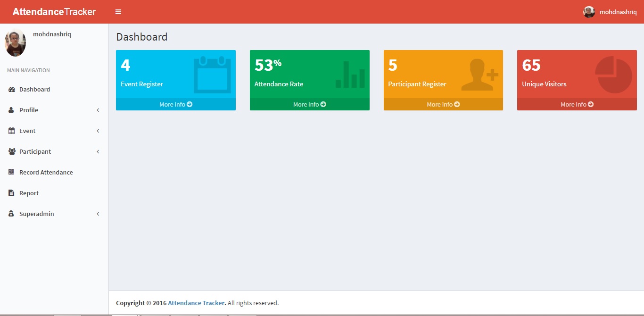The height and width of the screenshot is (316, 644).
Task: Open the Attendance Tracker footer link
Action: click(x=197, y=303)
